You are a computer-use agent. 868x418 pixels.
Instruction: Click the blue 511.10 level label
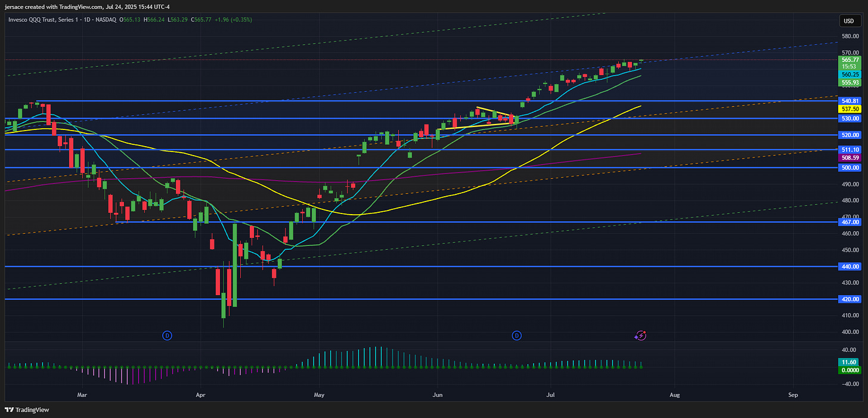850,150
